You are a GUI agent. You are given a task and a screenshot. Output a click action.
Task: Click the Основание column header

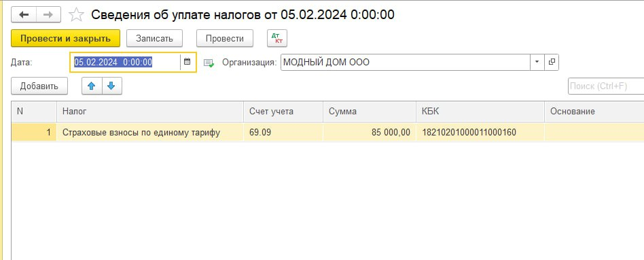point(594,112)
